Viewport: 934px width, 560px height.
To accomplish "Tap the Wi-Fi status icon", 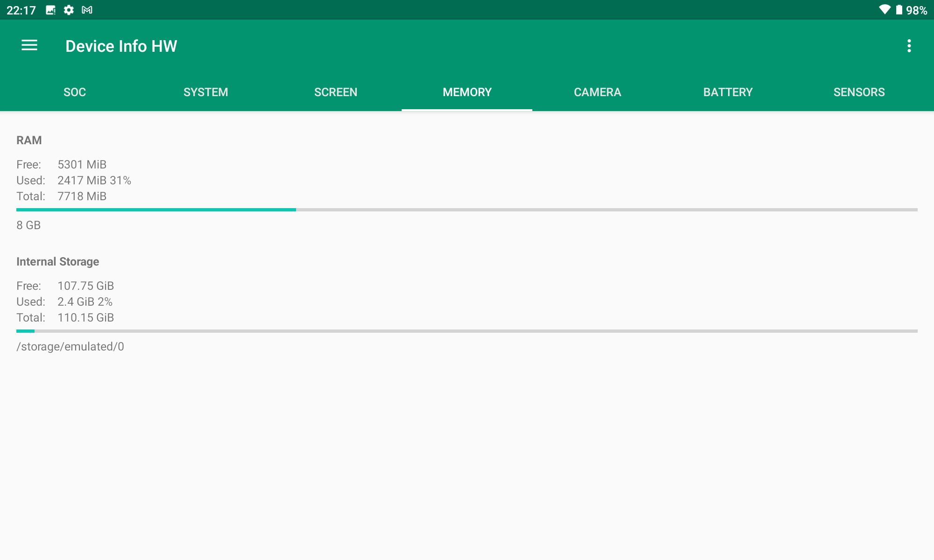I will (884, 10).
